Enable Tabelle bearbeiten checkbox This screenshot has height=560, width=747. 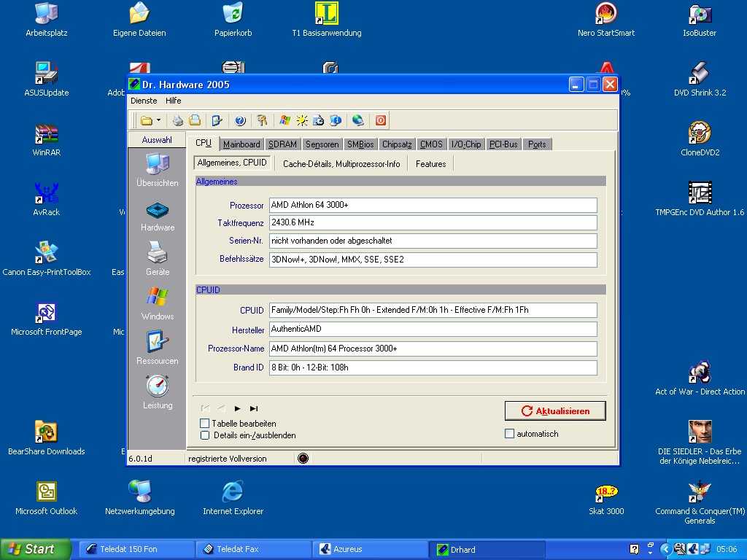click(x=205, y=424)
